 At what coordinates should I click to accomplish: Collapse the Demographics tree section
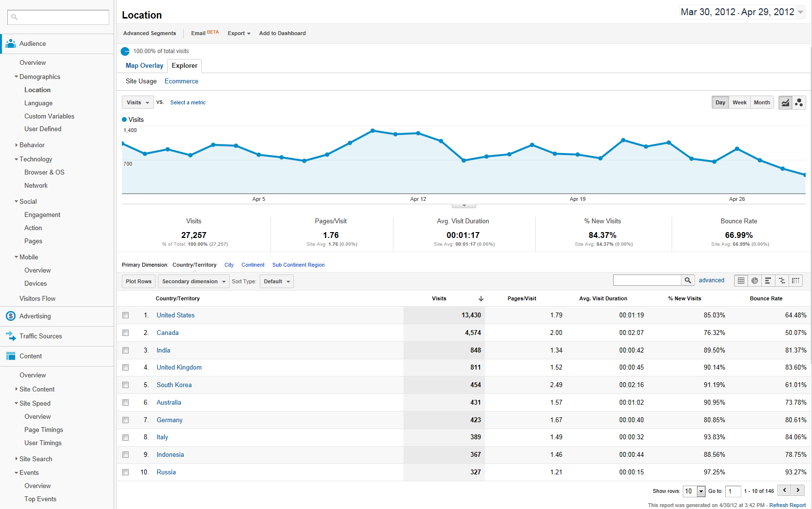(x=17, y=77)
